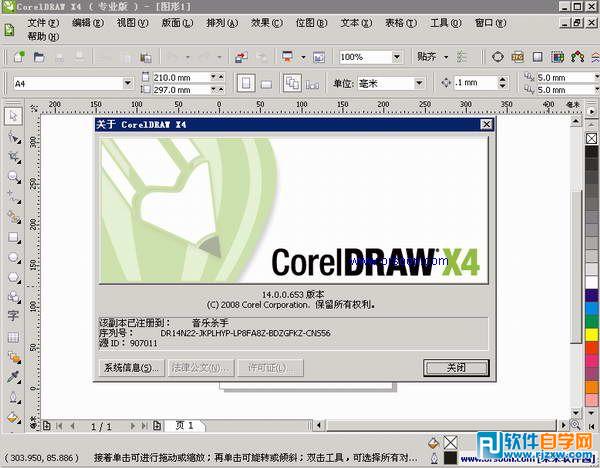Select the Zoom tool in toolbox

(14, 177)
